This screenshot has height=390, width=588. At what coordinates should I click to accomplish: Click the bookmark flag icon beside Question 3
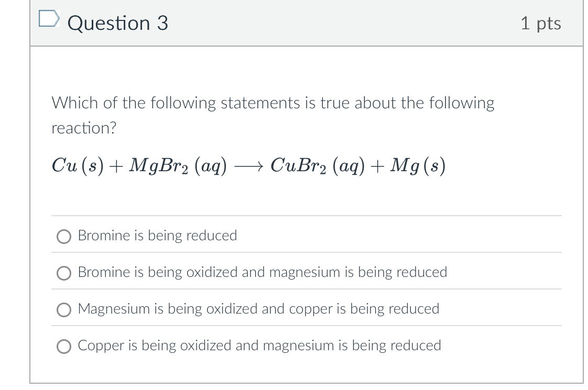click(49, 18)
